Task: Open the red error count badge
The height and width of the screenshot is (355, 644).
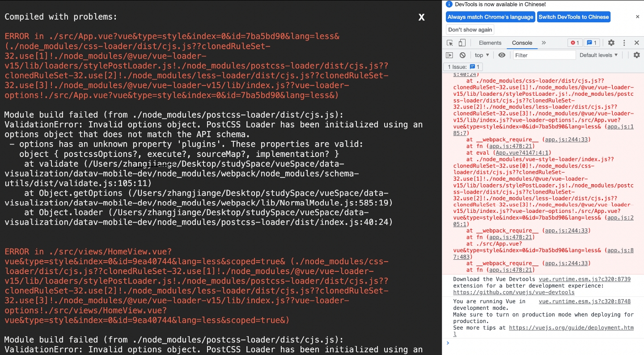Action: pyautogui.click(x=575, y=43)
